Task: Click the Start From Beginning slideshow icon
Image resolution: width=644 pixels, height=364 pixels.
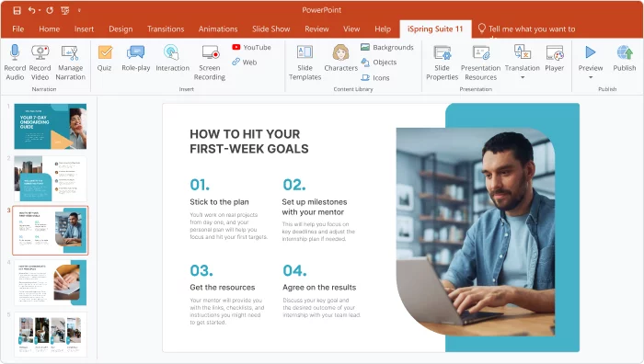Action: 65,10
